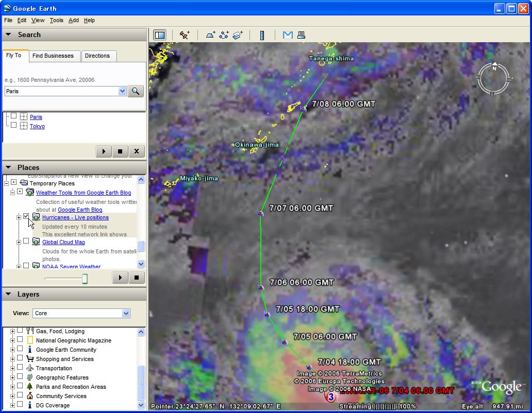The width and height of the screenshot is (532, 413).
Task: Collapse the Places panel
Action: (8, 167)
